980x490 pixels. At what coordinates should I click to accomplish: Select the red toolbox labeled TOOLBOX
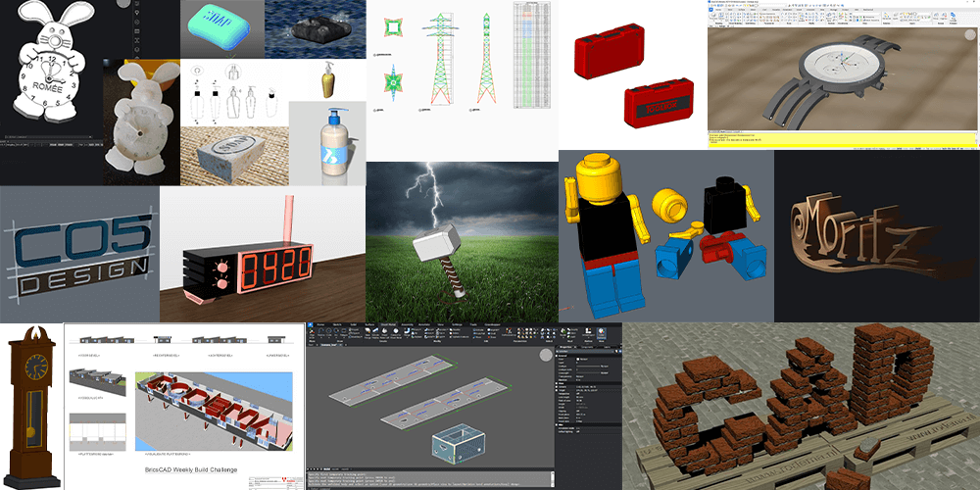tap(660, 103)
